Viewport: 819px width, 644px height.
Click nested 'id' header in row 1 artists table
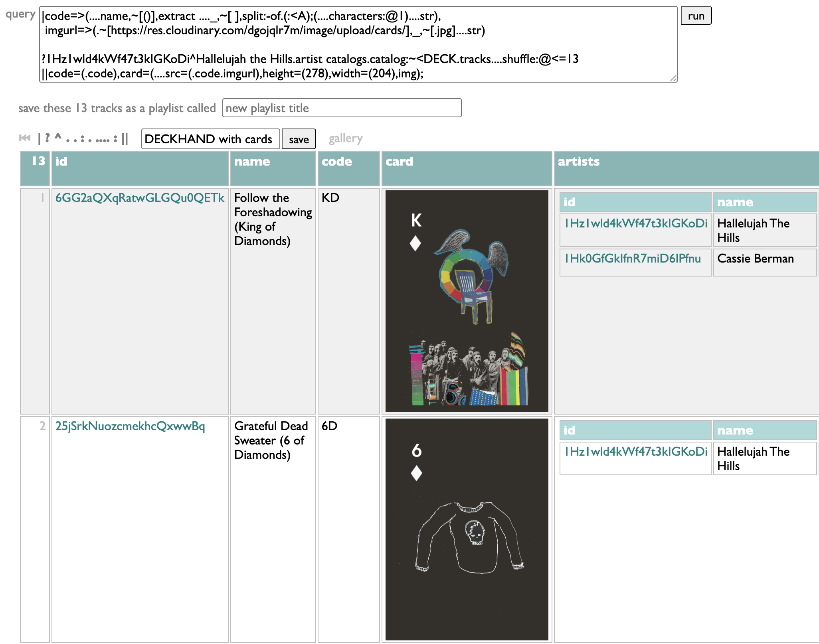point(635,202)
